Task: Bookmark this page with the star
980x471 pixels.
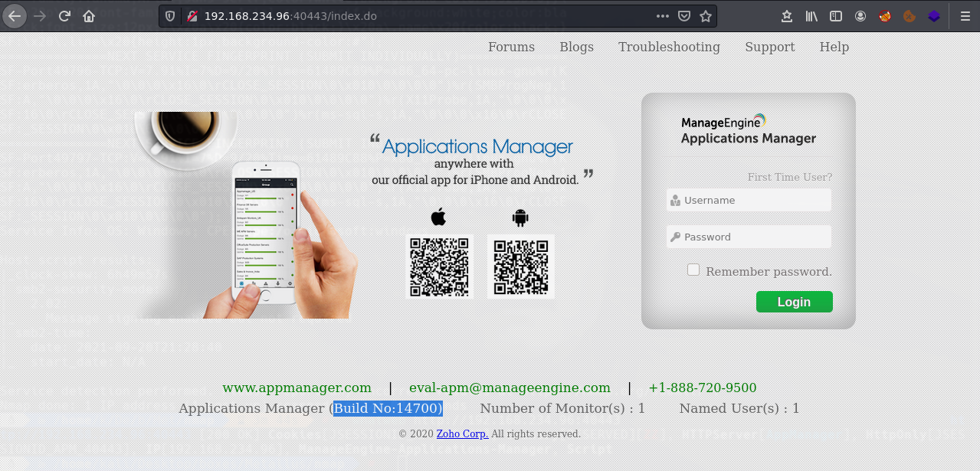Action: click(x=706, y=16)
